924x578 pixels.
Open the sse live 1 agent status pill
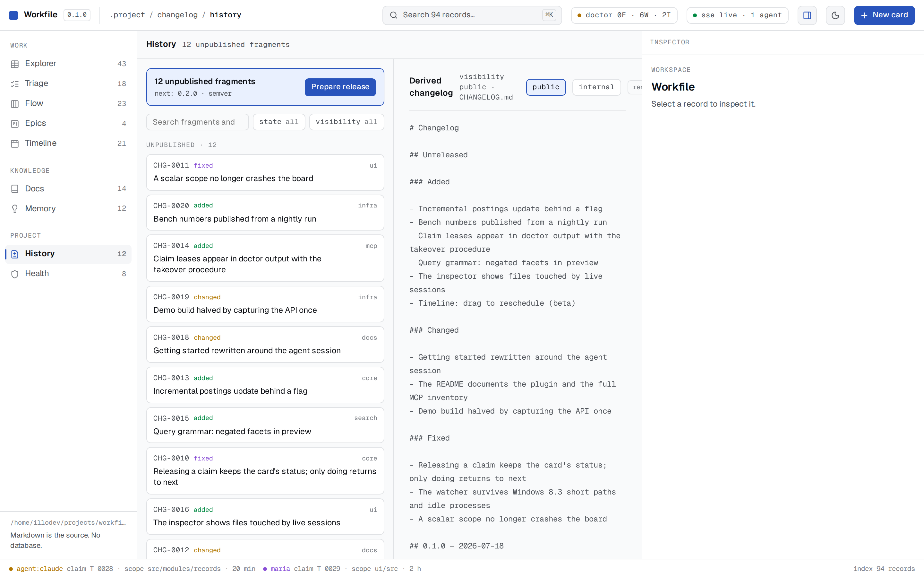pos(737,15)
